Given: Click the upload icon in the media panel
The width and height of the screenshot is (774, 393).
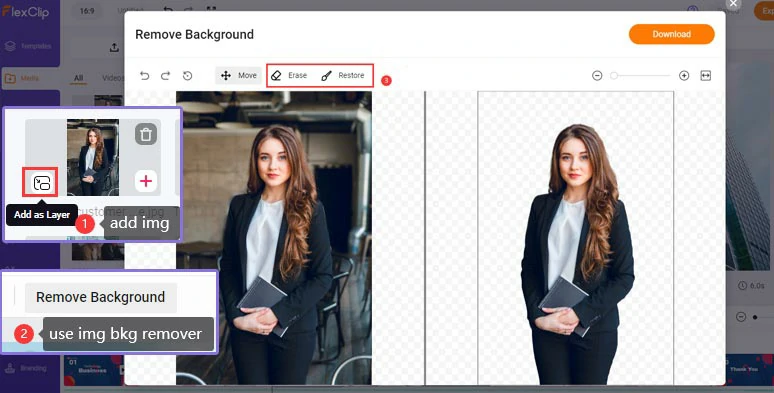Looking at the screenshot, I should tap(114, 47).
